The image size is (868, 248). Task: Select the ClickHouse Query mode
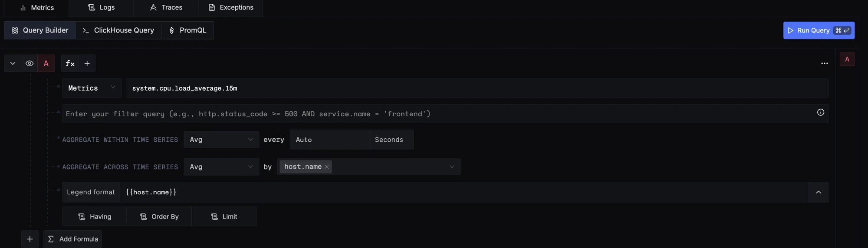(118, 30)
